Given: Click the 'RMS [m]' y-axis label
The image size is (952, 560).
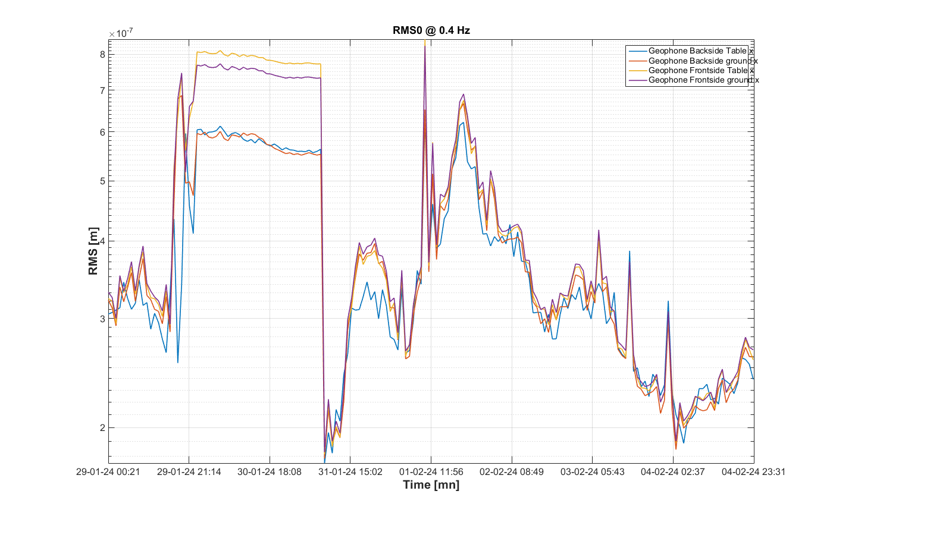Looking at the screenshot, I should pyautogui.click(x=93, y=251).
